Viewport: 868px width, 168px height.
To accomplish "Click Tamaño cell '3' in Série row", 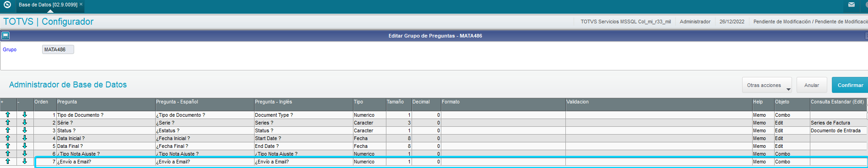I will pyautogui.click(x=398, y=123).
